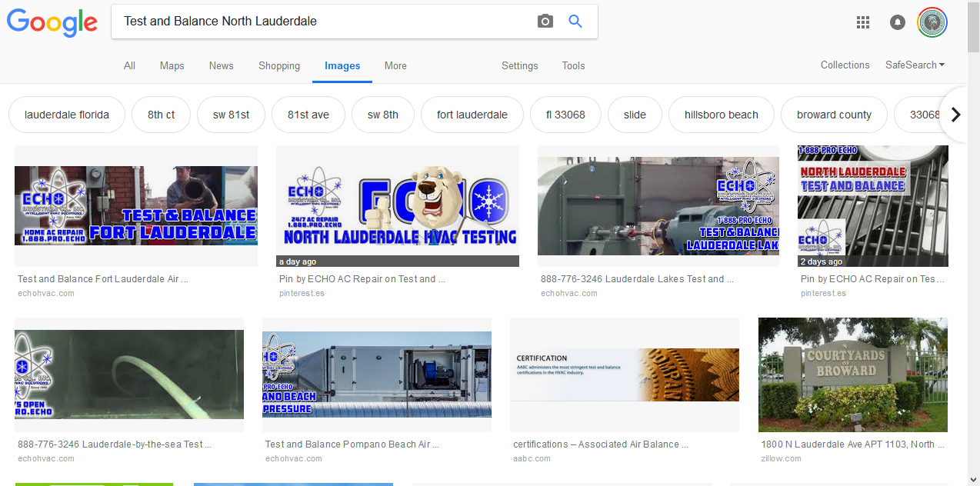The width and height of the screenshot is (980, 486).
Task: Click inside the search text field
Action: tap(323, 22)
